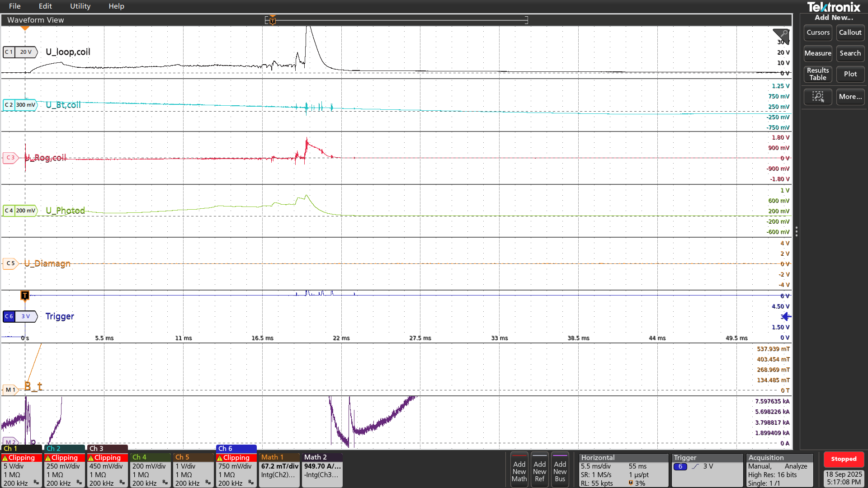Click the Cursors button
Image resolution: width=868 pixels, height=488 pixels.
[818, 33]
